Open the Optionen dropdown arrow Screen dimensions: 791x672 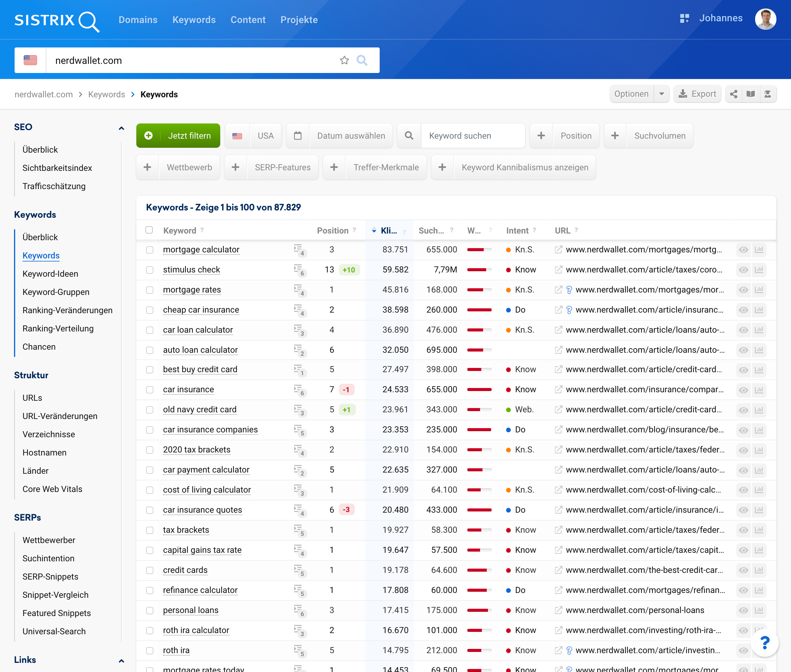tap(662, 94)
